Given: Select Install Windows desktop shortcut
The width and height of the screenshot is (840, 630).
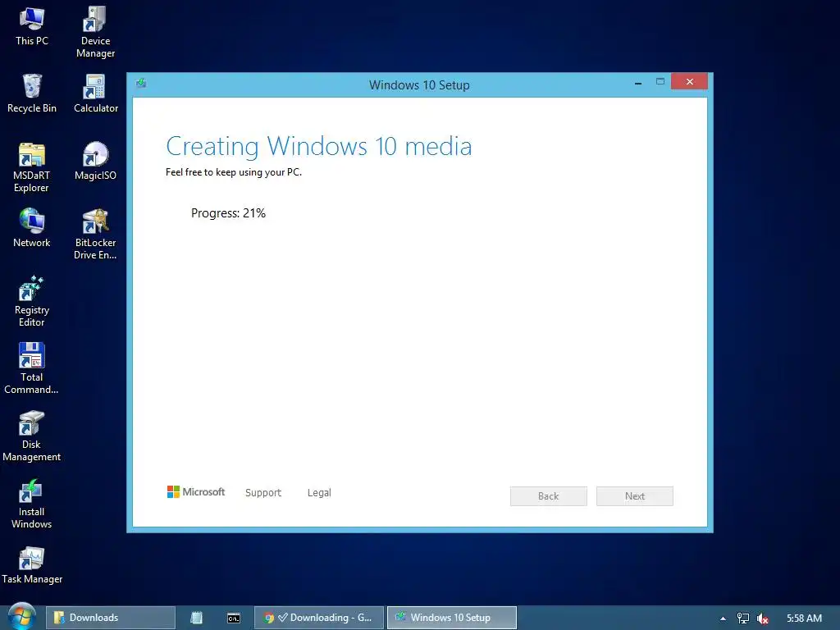Looking at the screenshot, I should (32, 504).
